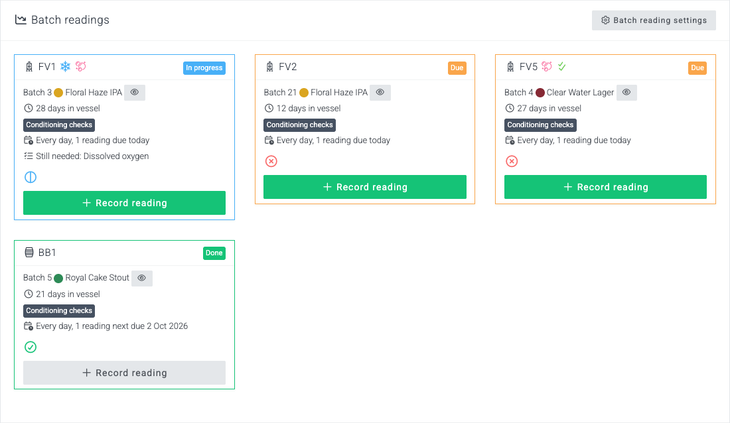View Batch 21 Floral Haze IPA eye button
Screen dimensions: 730x423
380,92
